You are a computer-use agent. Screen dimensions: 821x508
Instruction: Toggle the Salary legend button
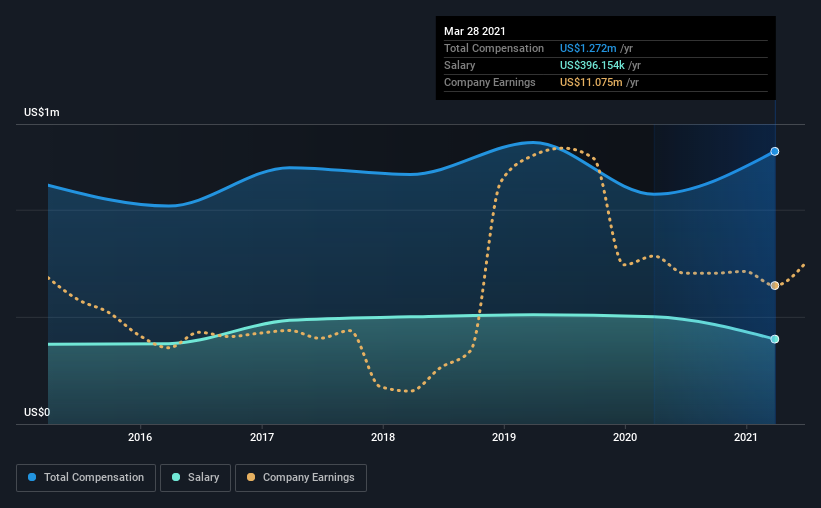click(x=195, y=478)
